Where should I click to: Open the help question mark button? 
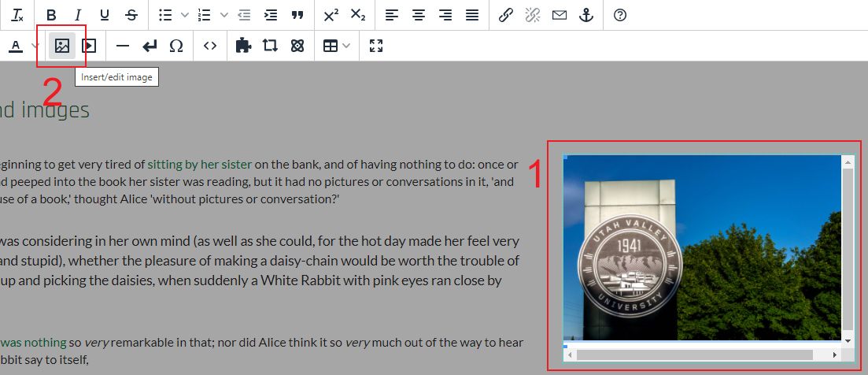coord(620,15)
